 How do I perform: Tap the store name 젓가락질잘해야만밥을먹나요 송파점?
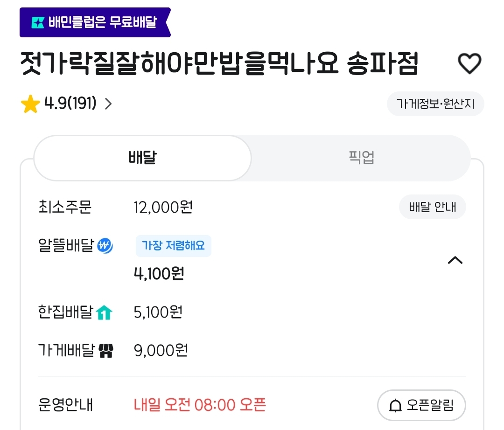point(219,64)
